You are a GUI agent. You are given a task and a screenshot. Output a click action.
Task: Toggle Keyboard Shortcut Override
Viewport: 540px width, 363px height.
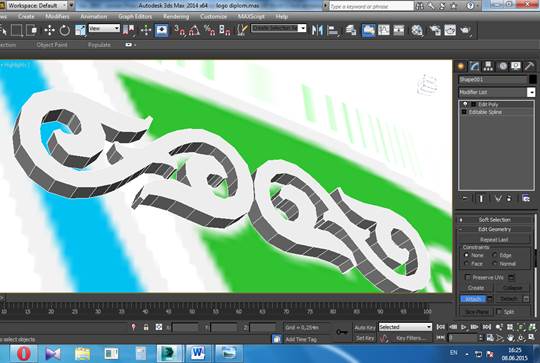click(162, 30)
